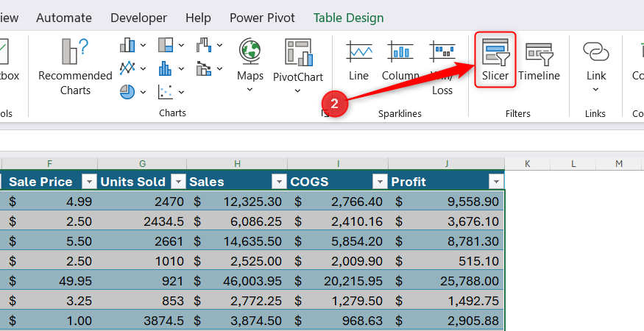Select the cell with 4.99 sale price
This screenshot has width=644, height=331.
point(50,202)
